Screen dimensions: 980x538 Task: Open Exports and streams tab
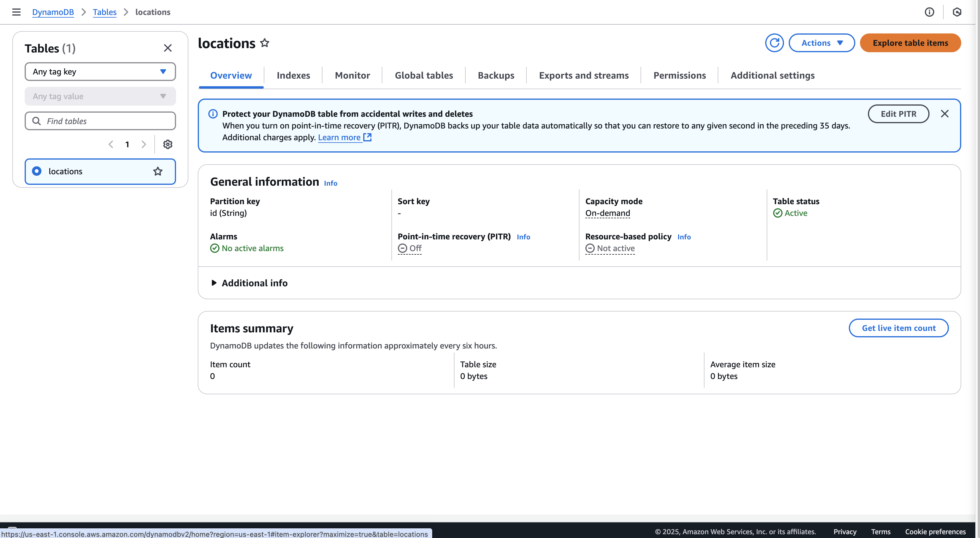pyautogui.click(x=584, y=75)
